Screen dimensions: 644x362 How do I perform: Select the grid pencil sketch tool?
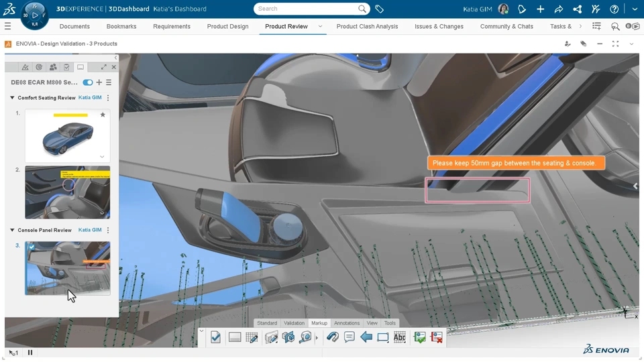[252, 337]
